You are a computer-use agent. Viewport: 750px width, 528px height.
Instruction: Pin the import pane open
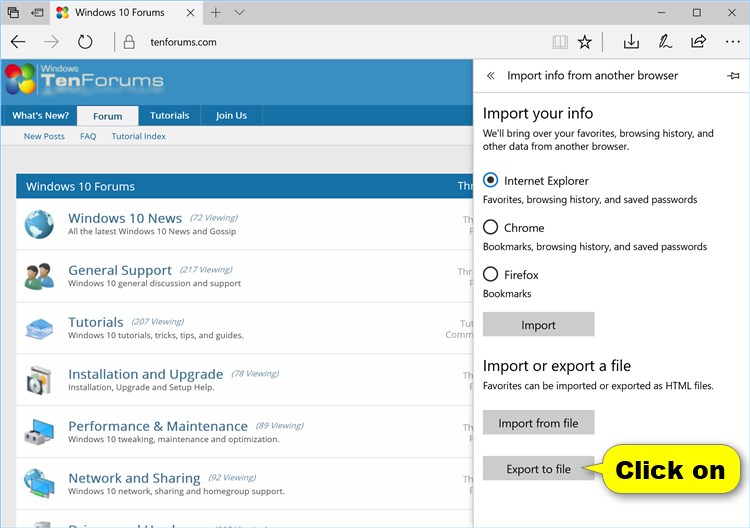733,76
